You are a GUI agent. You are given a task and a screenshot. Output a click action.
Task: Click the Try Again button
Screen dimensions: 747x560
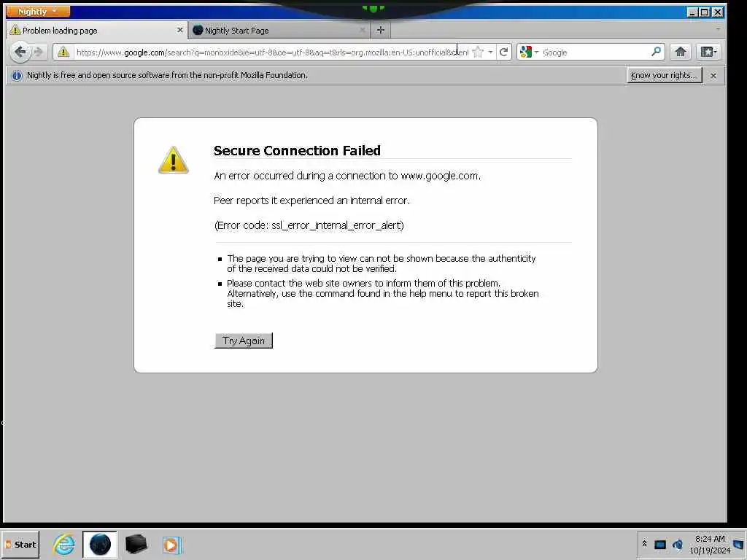[x=244, y=341]
